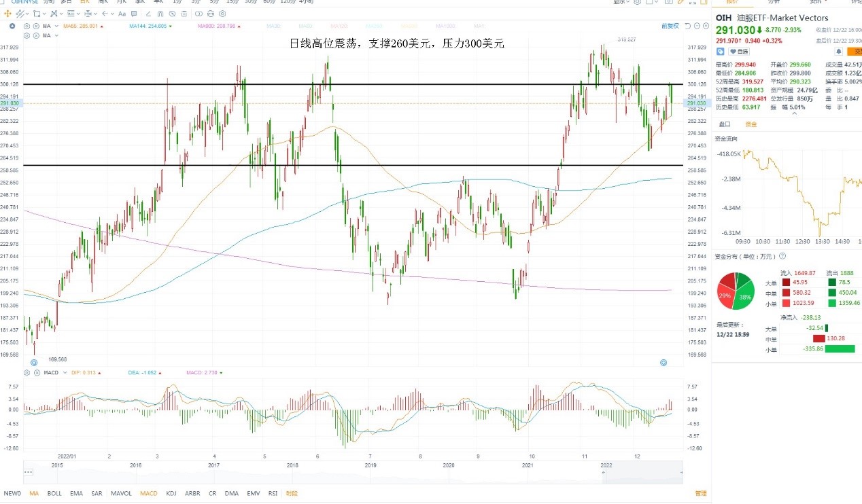Select the NEW0 indicator tab
This screenshot has height=504, width=862.
tap(12, 493)
